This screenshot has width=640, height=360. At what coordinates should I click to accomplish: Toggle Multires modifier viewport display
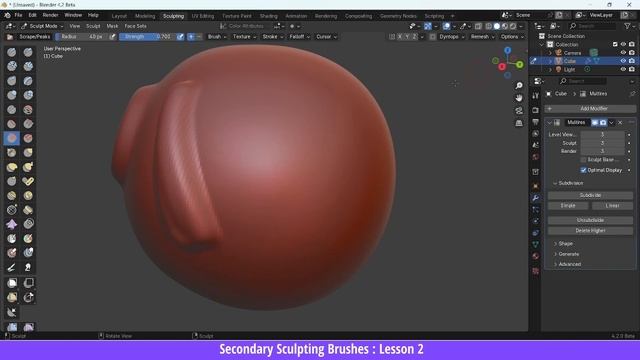click(x=595, y=122)
